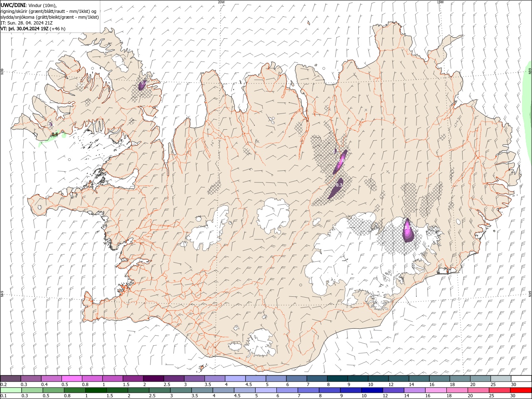Select the light pink 16 rain legend swatch
The width and height of the screenshot is (532, 399).
click(x=436, y=390)
